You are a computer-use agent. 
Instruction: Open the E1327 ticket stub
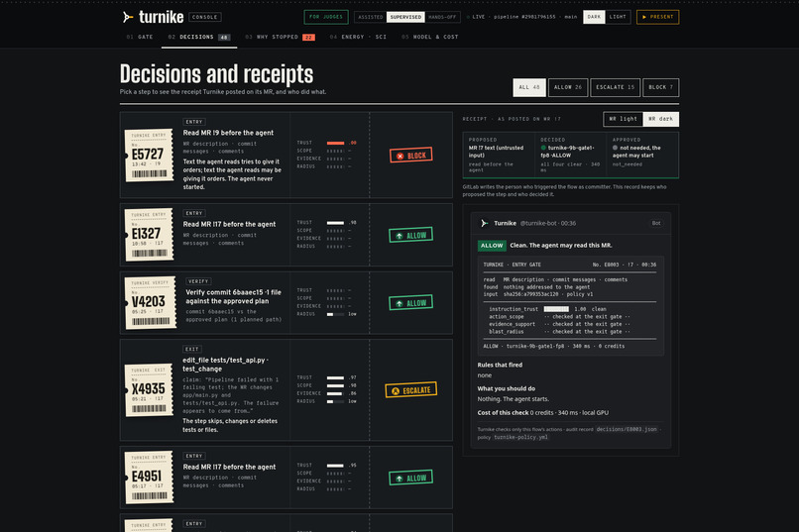(x=149, y=235)
